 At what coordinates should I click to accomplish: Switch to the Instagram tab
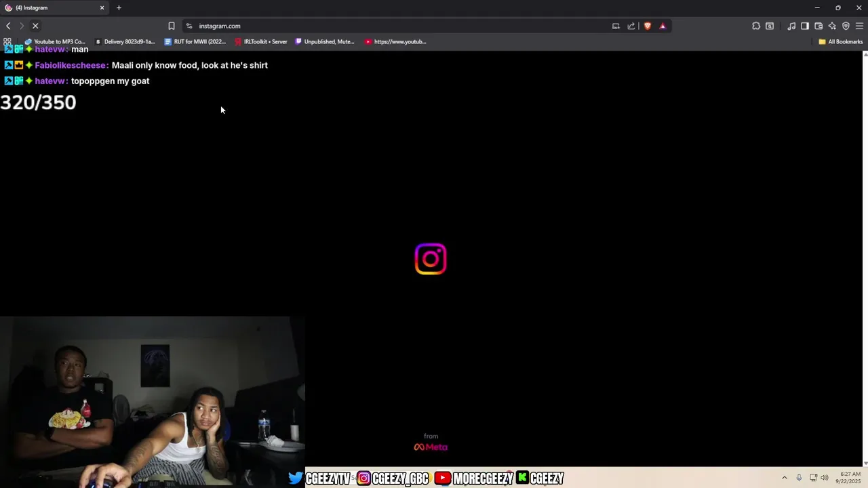(x=54, y=8)
